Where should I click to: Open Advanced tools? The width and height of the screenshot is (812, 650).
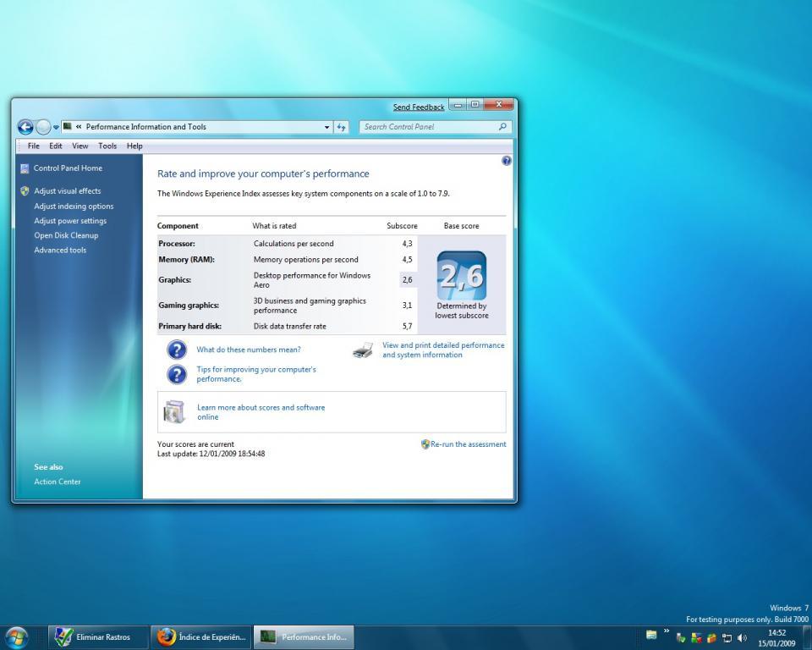click(60, 250)
